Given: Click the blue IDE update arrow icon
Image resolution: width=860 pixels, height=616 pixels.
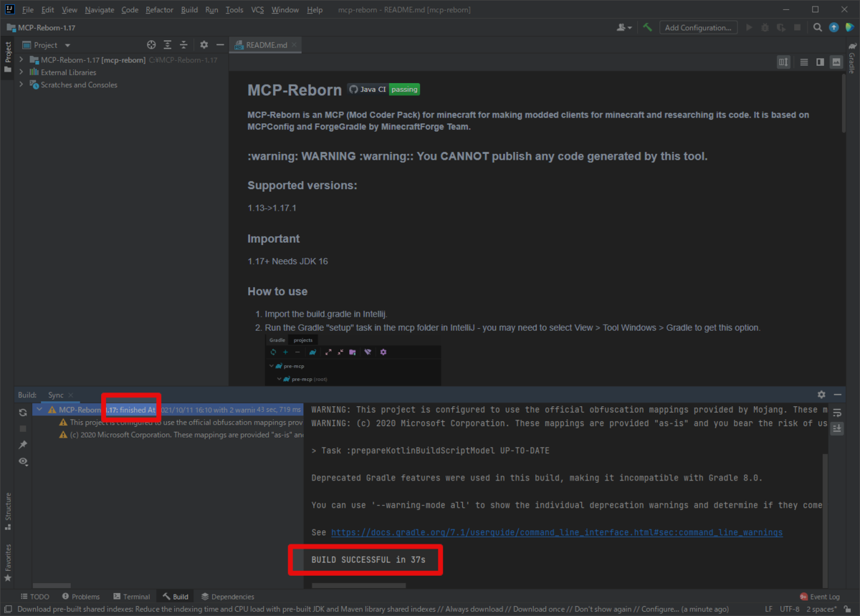Looking at the screenshot, I should coord(833,27).
